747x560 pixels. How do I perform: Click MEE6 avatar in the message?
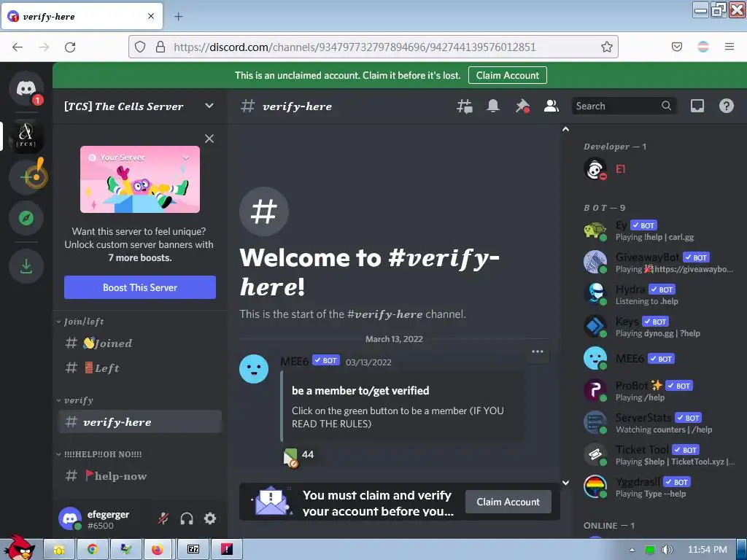point(254,369)
